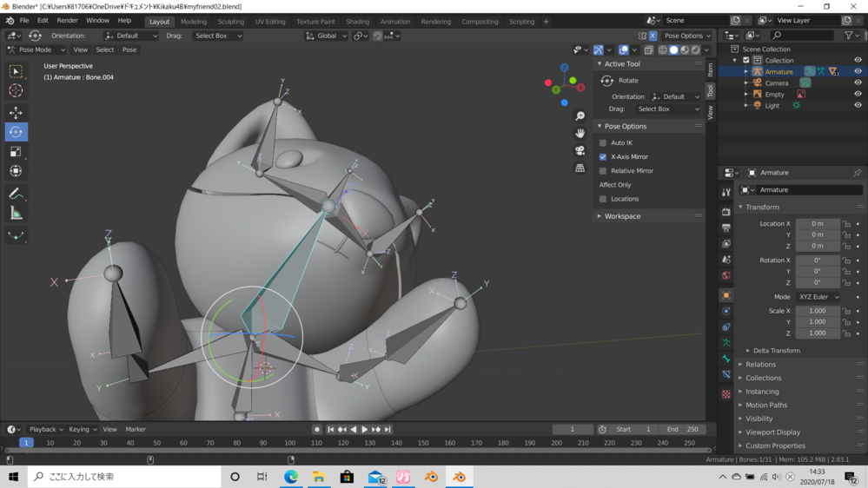Uncheck the X-Axis Mirror checkbox
The image size is (868, 488).
(x=603, y=157)
